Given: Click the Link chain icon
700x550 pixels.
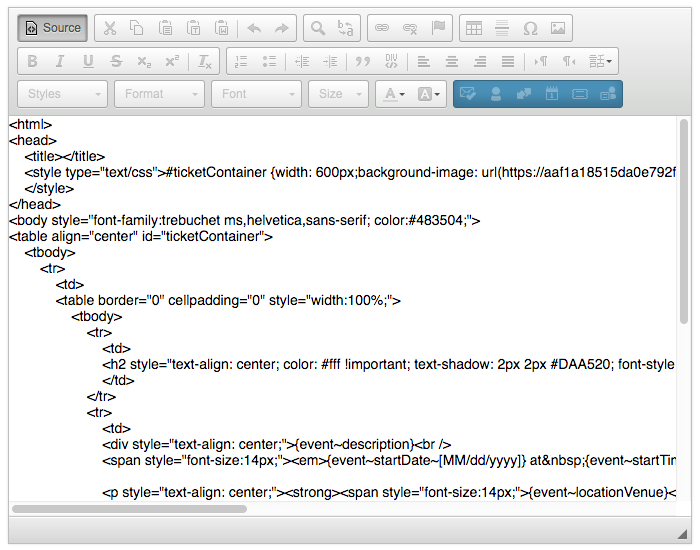Looking at the screenshot, I should point(382,28).
